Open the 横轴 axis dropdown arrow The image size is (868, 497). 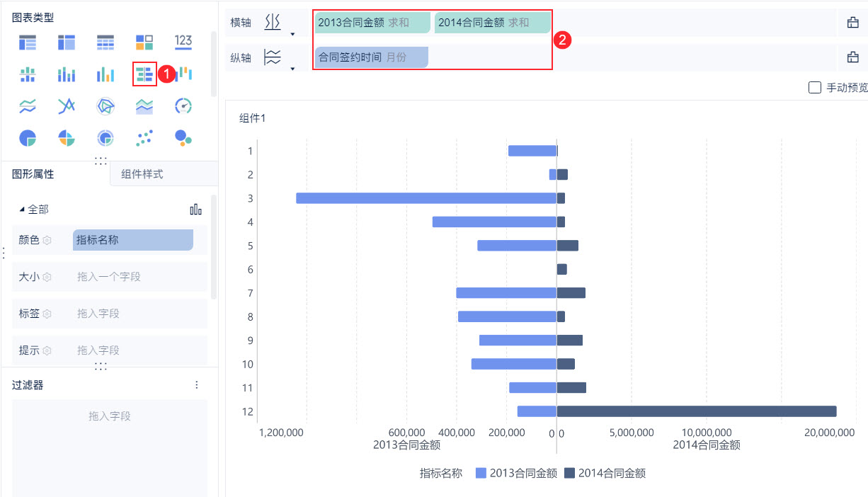(292, 34)
